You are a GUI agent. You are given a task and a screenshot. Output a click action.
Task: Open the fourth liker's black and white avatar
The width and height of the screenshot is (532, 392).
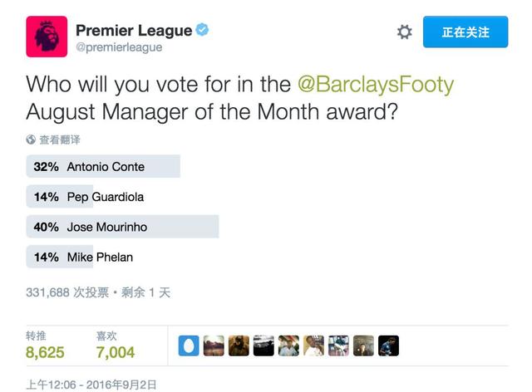tap(264, 345)
